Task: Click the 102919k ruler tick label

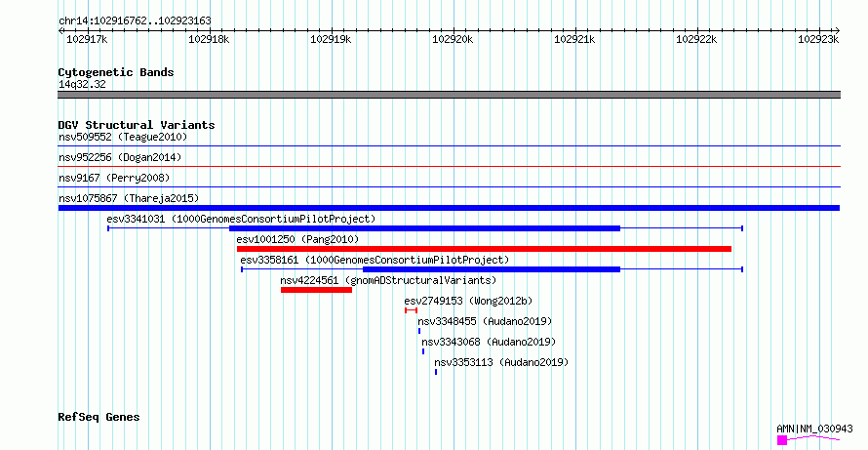Action: [x=331, y=39]
